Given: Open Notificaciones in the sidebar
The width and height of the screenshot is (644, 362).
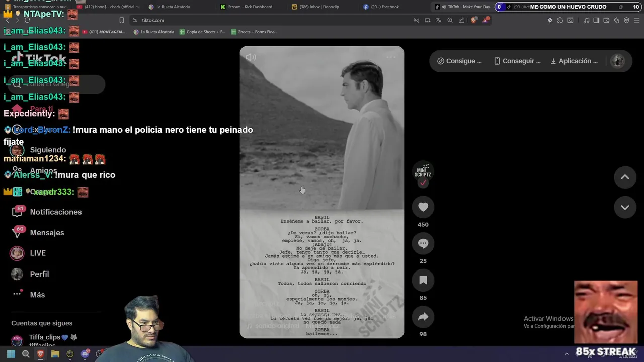Looking at the screenshot, I should [x=47, y=212].
